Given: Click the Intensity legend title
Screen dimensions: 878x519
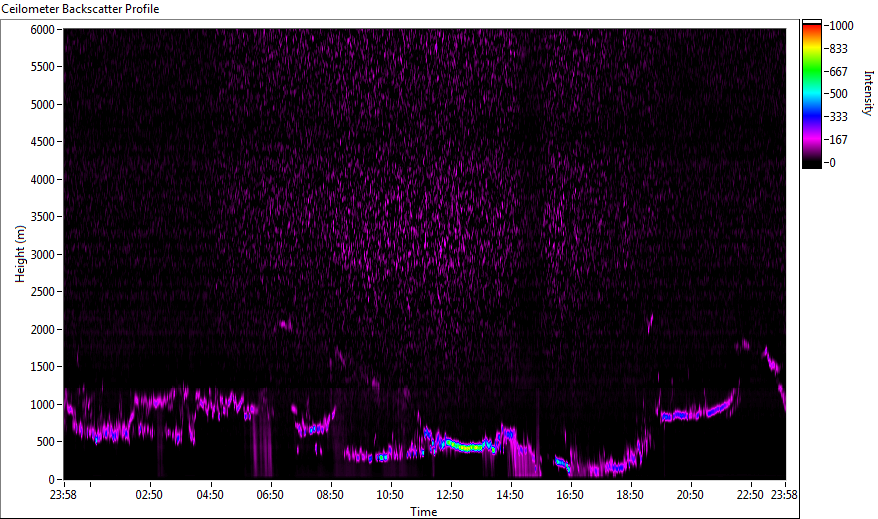Looking at the screenshot, I should pyautogui.click(x=868, y=93).
